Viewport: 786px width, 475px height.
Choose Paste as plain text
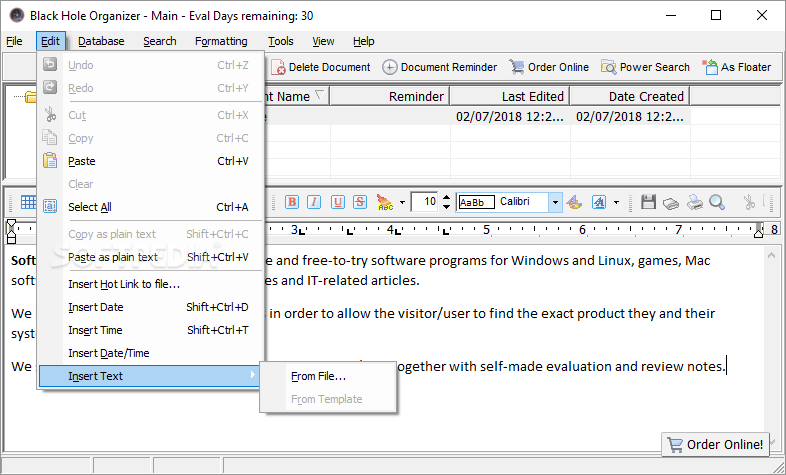click(x=150, y=257)
